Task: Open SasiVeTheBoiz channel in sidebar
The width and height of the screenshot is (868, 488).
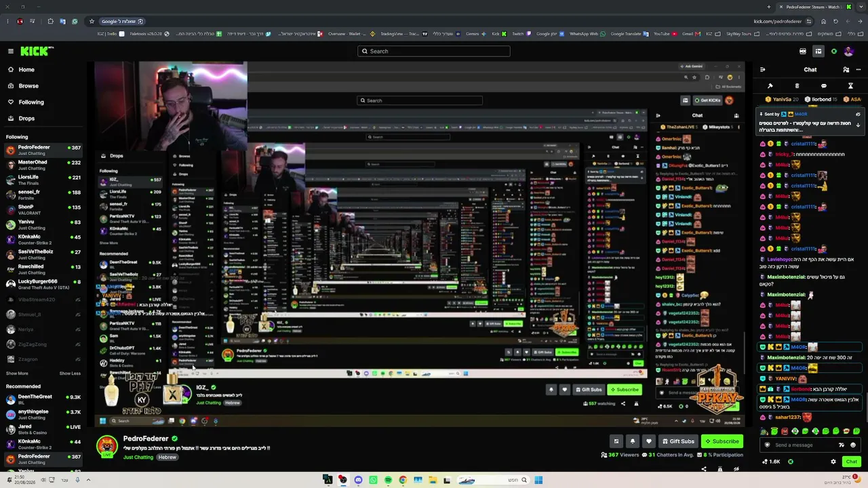Action: pos(43,254)
